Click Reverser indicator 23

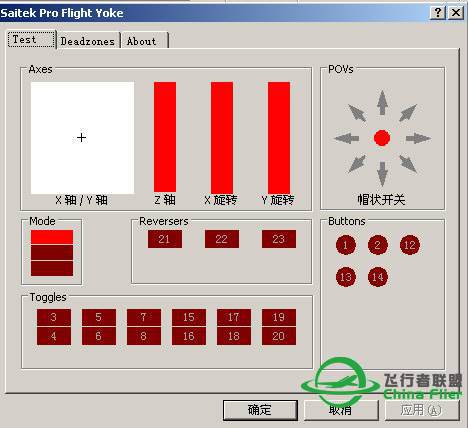click(x=279, y=239)
